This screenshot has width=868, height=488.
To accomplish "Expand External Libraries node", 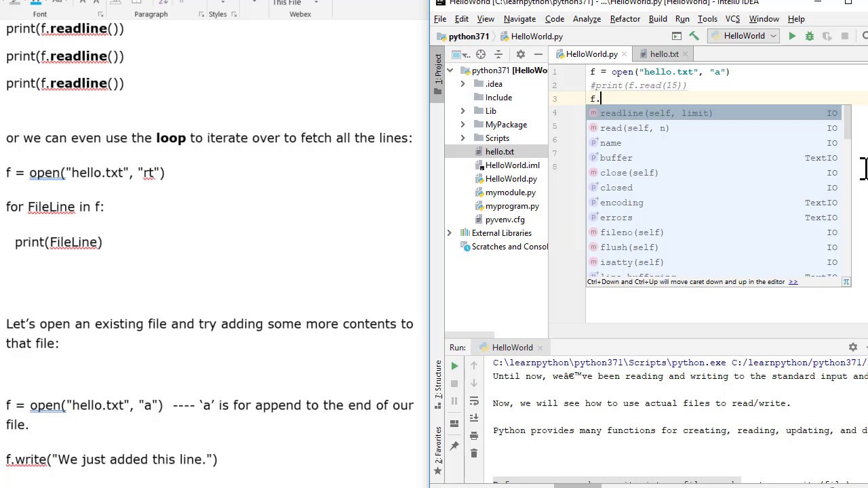I will [450, 233].
